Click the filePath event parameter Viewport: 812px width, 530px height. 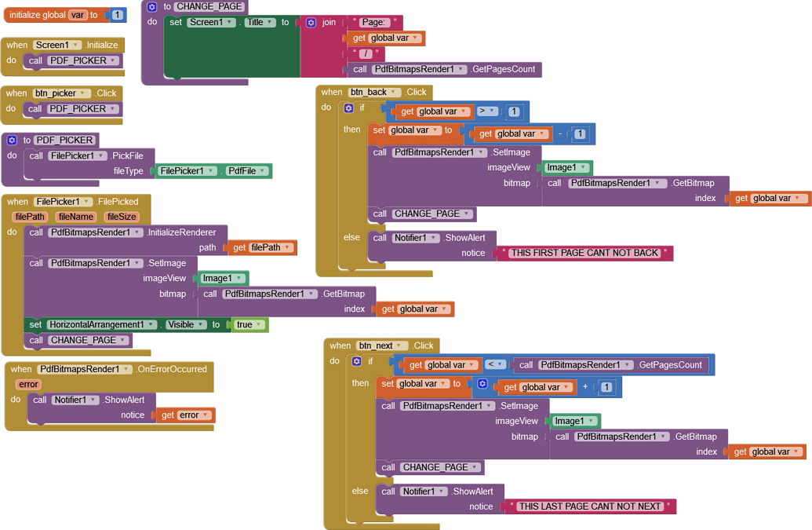pyautogui.click(x=31, y=217)
